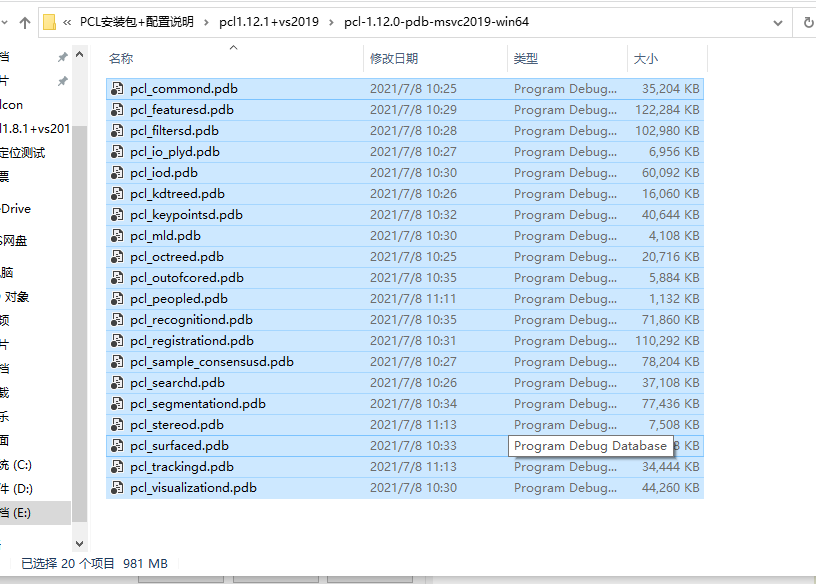This screenshot has width=816, height=584.
Task: Click Program Debug type of pcl_trackingd.pdb
Action: 565,467
